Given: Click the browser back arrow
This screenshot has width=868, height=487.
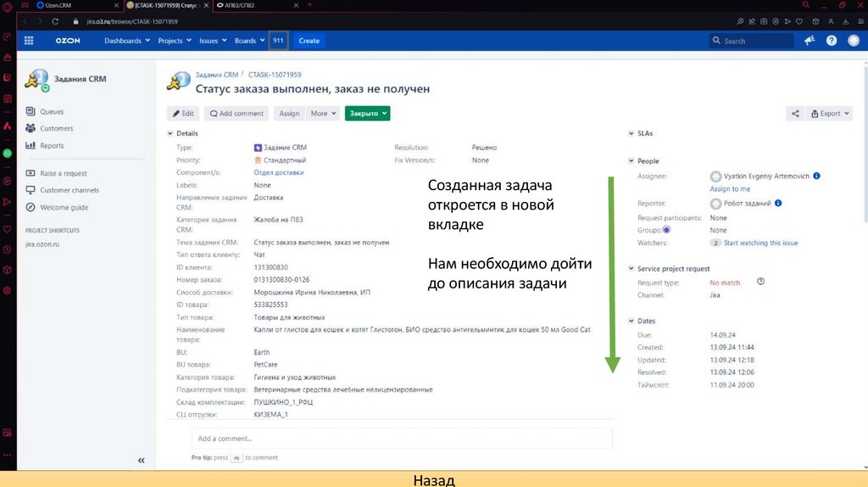Looking at the screenshot, I should tap(25, 21).
